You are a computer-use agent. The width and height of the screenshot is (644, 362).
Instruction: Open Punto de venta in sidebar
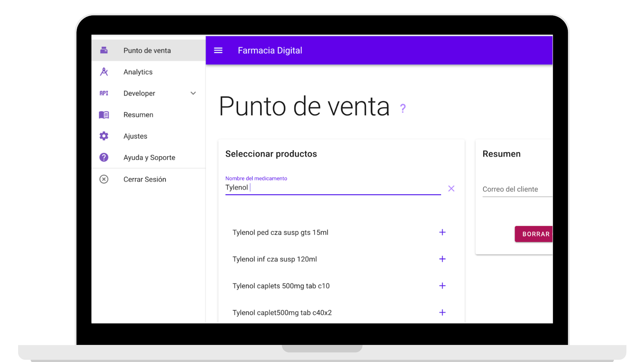[149, 50]
